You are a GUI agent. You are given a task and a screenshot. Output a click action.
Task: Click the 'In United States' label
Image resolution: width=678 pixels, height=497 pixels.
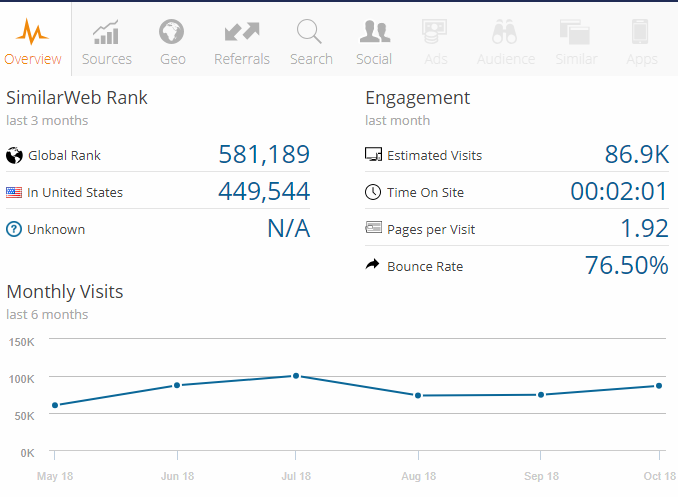point(75,192)
